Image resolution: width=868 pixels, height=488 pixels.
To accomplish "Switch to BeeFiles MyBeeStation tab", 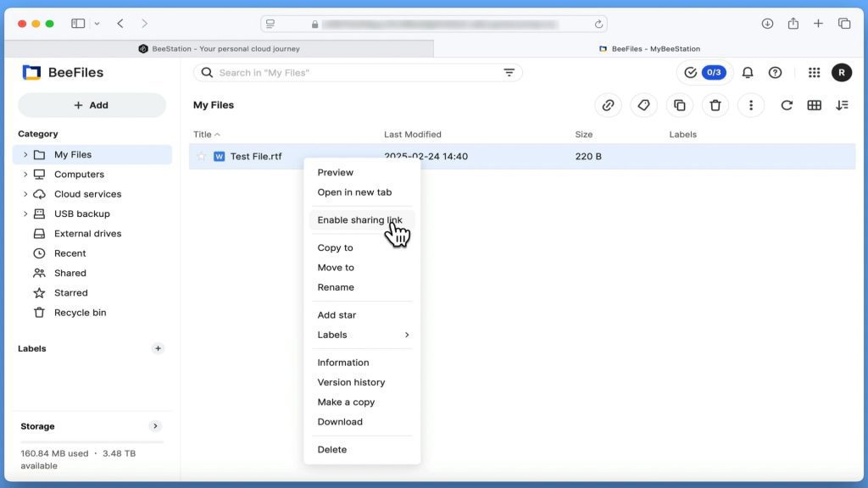I will 648,48.
